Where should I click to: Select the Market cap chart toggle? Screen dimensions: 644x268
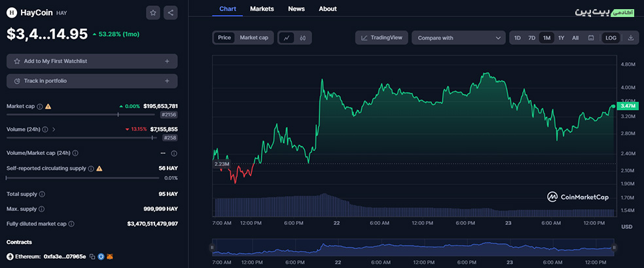[x=254, y=38]
